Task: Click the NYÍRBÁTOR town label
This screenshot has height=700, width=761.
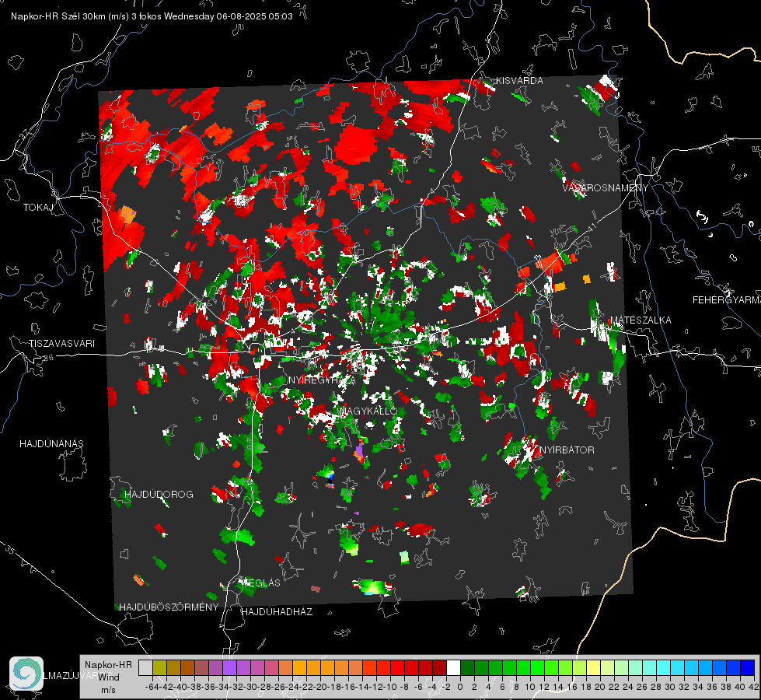Action: coord(567,450)
